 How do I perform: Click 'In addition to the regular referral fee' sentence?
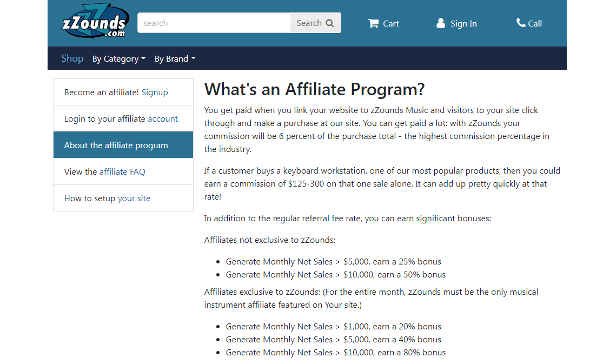pyautogui.click(x=347, y=219)
